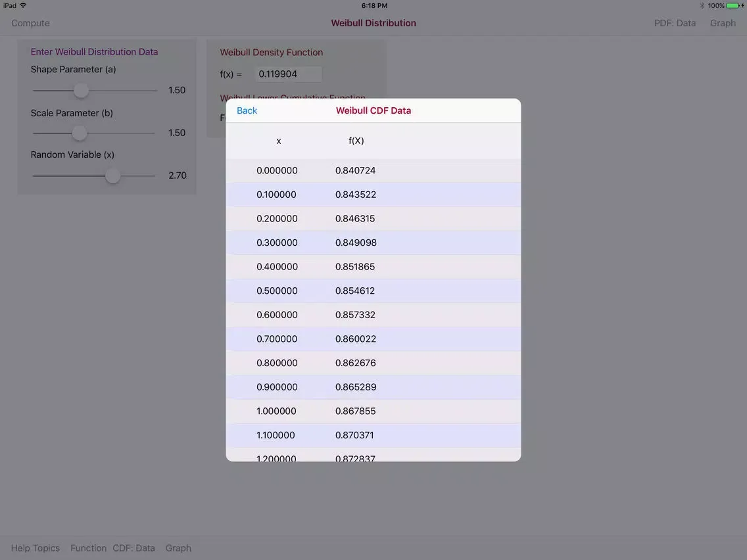Tap Compute in the top bar
The width and height of the screenshot is (747, 560).
coord(30,23)
